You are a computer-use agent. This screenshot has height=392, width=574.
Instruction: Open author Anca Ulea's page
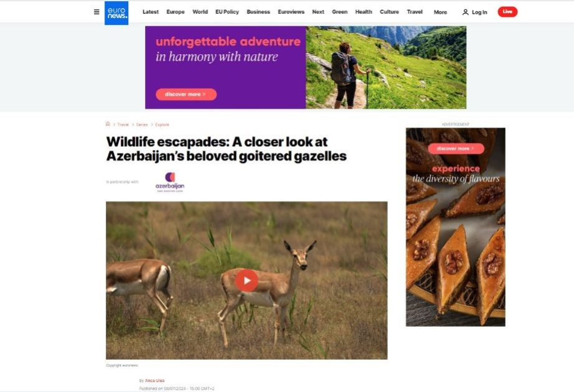pyautogui.click(x=154, y=381)
